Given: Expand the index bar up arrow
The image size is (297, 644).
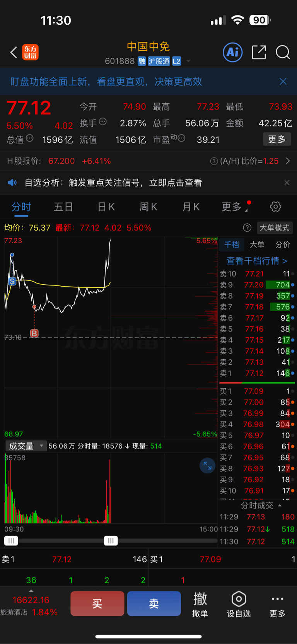Looking at the screenshot, I should tap(31, 591).
